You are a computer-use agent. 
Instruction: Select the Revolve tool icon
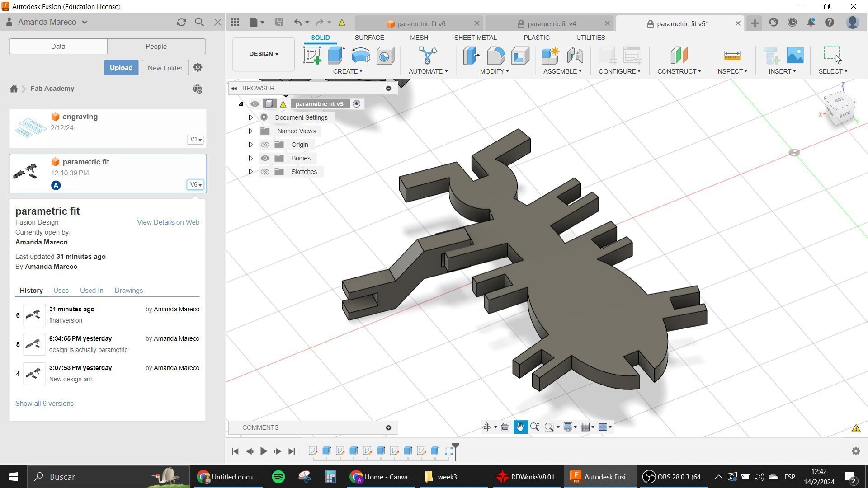pyautogui.click(x=361, y=56)
